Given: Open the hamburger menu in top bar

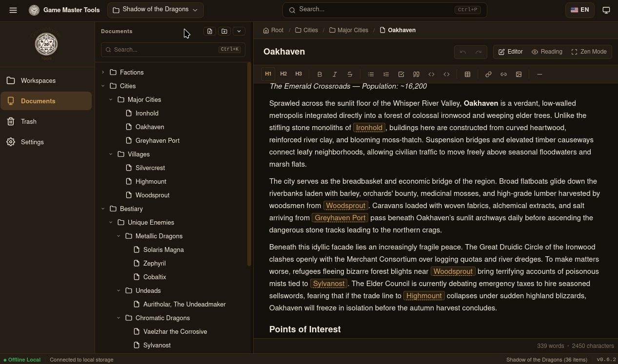Looking at the screenshot, I should click(13, 10).
